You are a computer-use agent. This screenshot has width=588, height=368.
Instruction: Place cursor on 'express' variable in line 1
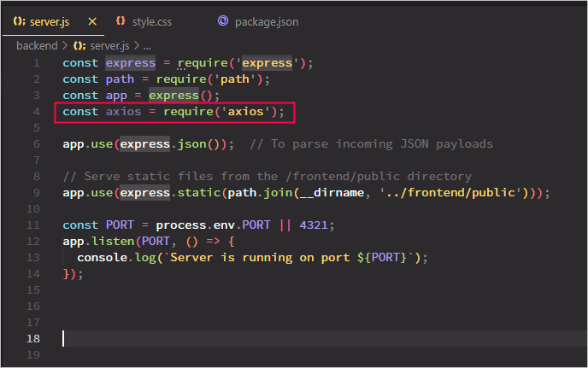130,63
